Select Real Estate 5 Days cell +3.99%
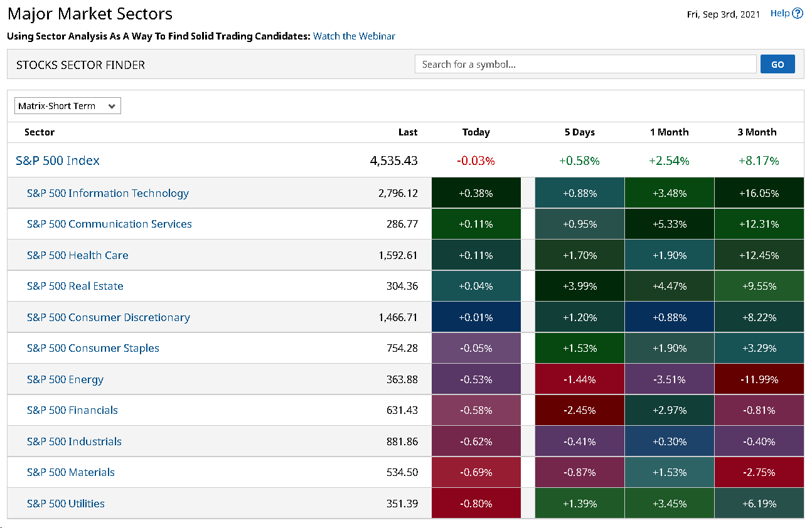Viewport: 812px width, 528px height. pos(580,286)
